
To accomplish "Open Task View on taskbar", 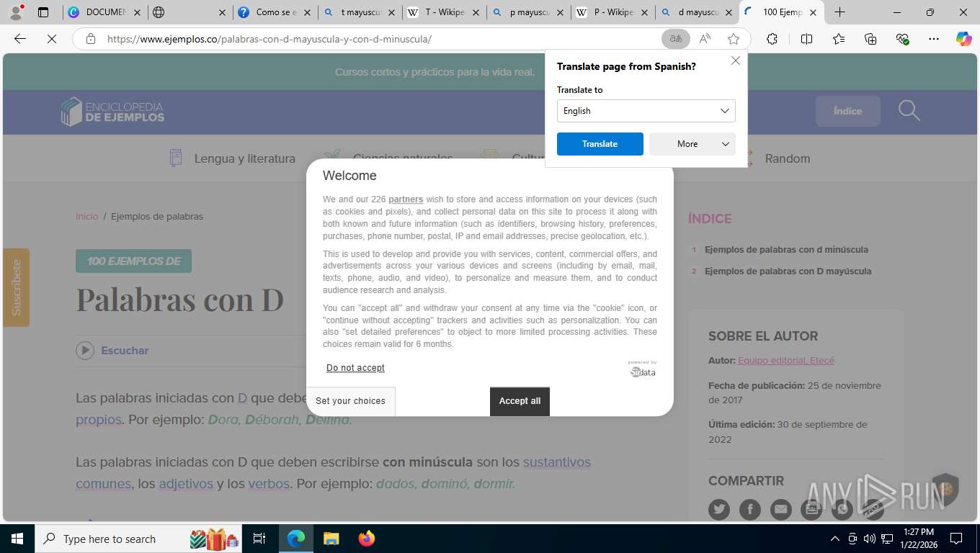I will point(259,539).
